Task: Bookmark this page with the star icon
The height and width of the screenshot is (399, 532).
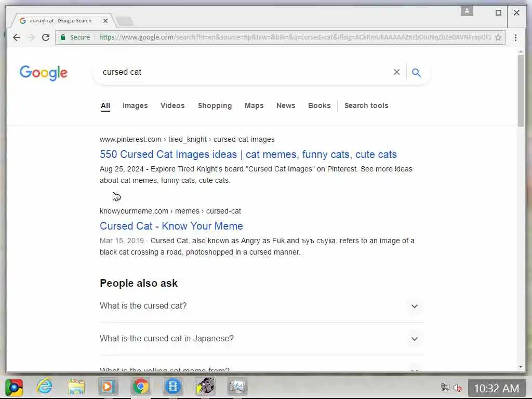Action: 498,37
